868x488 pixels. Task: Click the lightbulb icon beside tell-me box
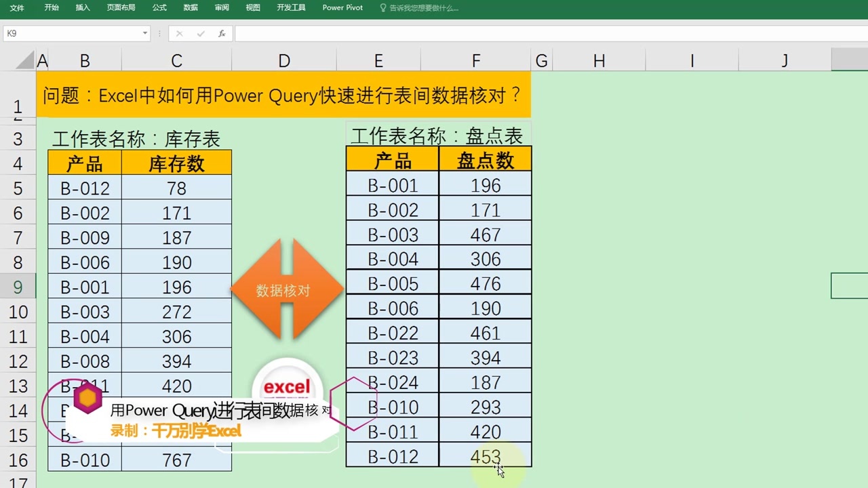(383, 8)
